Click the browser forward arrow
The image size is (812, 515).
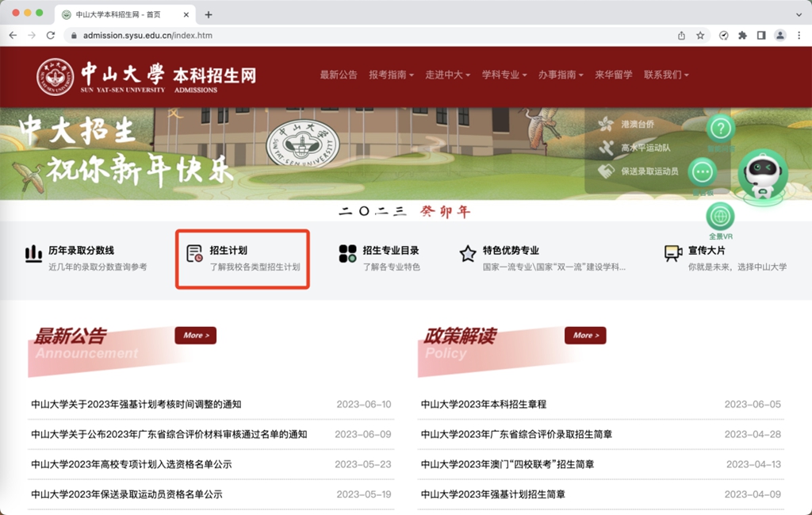(32, 35)
